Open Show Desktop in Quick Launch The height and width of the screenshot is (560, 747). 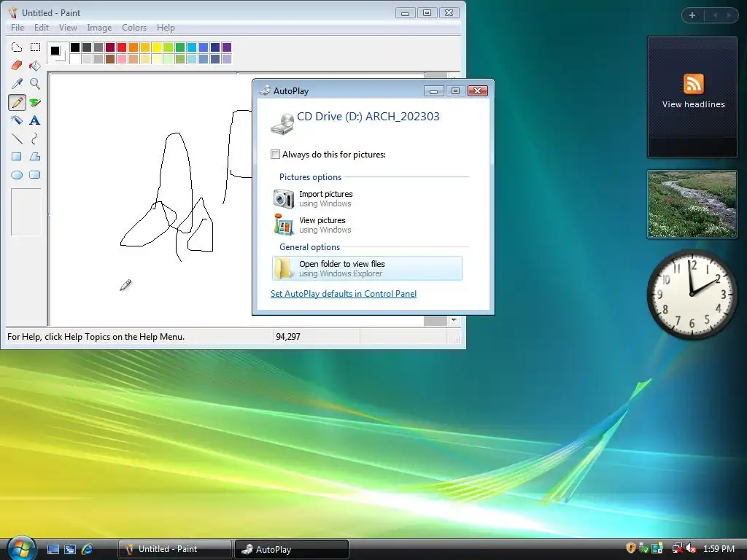[53, 549]
